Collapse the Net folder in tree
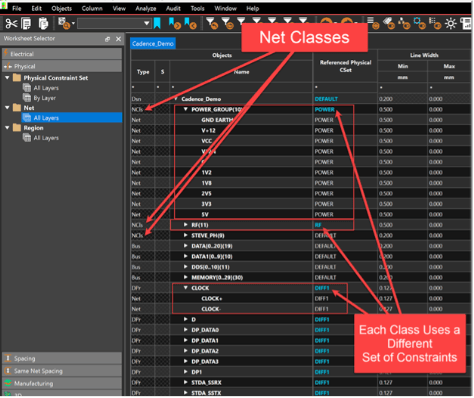This screenshot has height=398, width=474. point(7,108)
